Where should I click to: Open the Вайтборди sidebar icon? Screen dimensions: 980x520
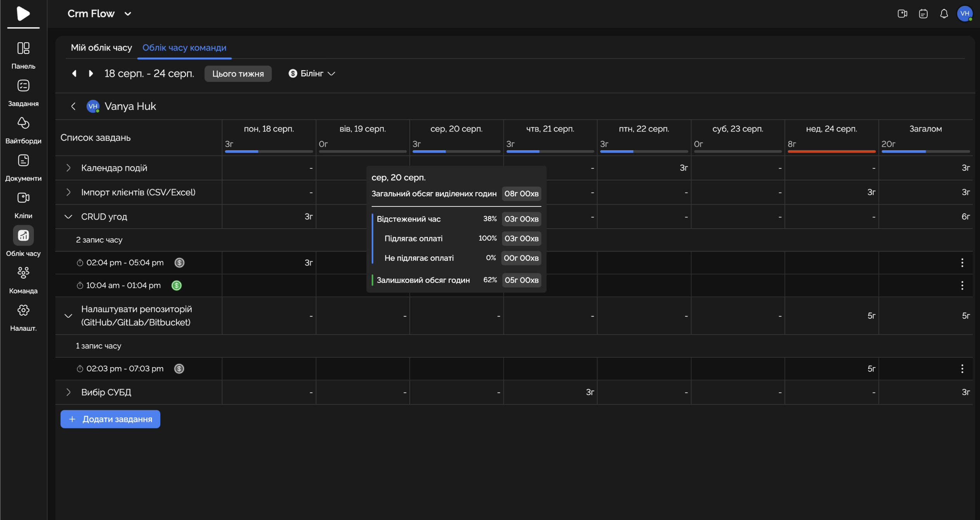coord(23,123)
